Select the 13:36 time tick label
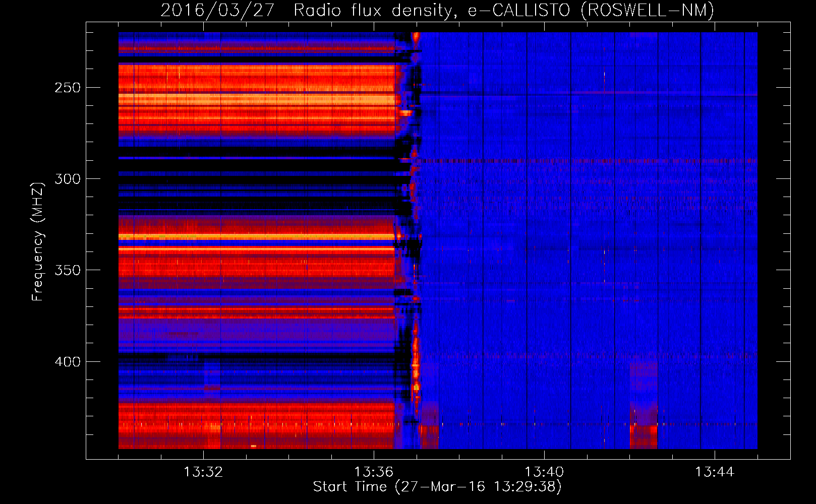 374,472
